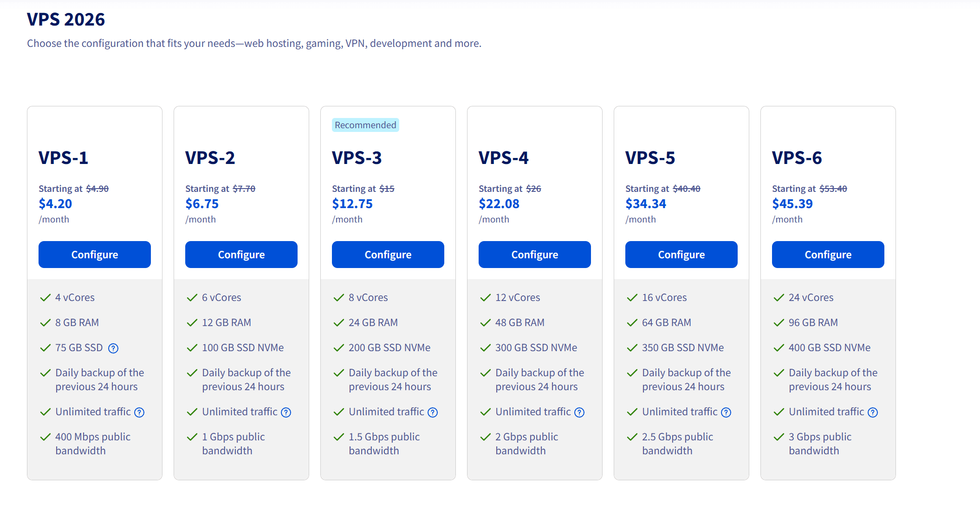This screenshot has width=980, height=517.
Task: Click VPS-3 Unlimited traffic info icon
Action: (x=433, y=412)
